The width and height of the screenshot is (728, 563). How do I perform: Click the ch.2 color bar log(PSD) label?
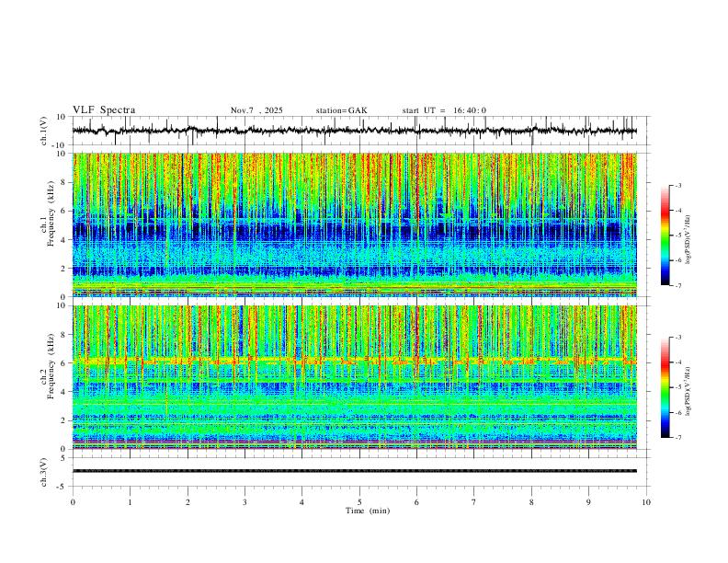[688, 391]
